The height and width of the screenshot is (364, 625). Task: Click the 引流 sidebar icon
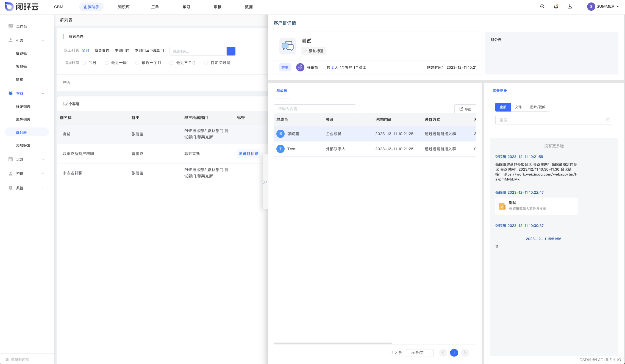pos(10,40)
